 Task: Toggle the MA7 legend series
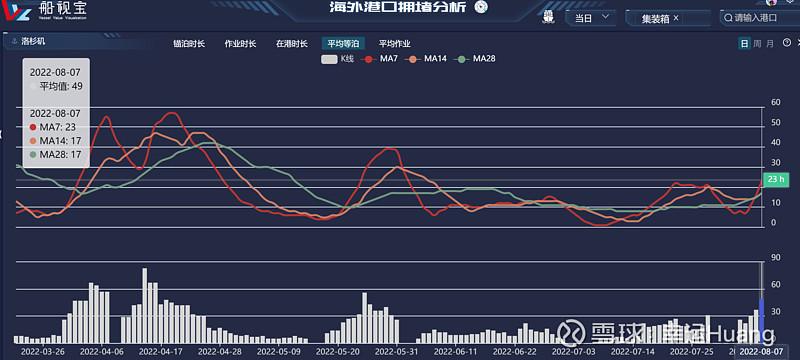click(380, 59)
